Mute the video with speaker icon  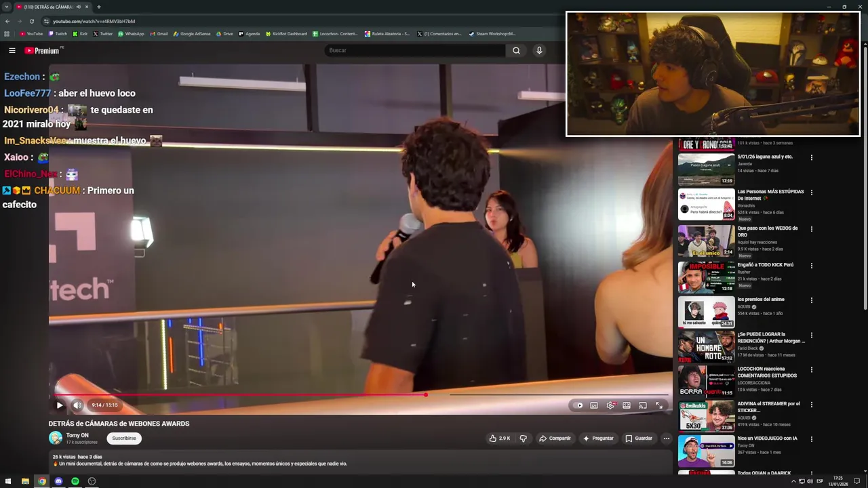[77, 405]
